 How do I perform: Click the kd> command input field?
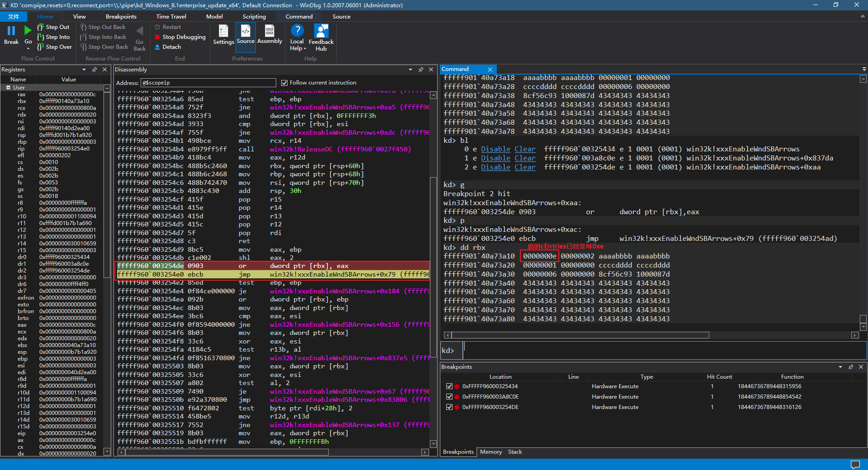click(664, 350)
